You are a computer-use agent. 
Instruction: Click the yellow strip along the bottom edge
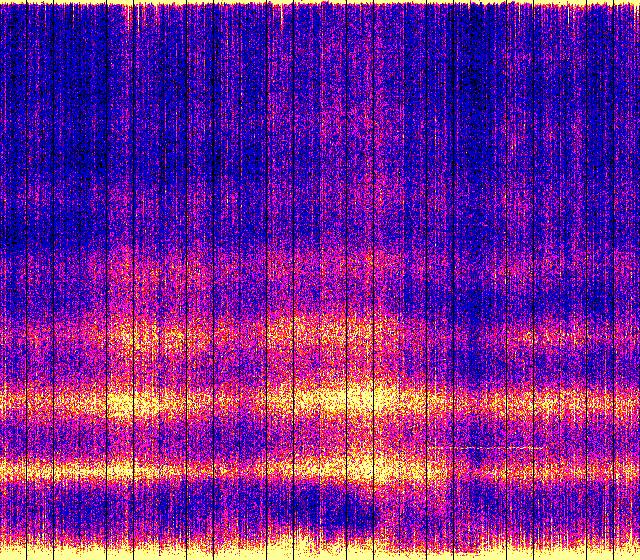[x=320, y=552]
